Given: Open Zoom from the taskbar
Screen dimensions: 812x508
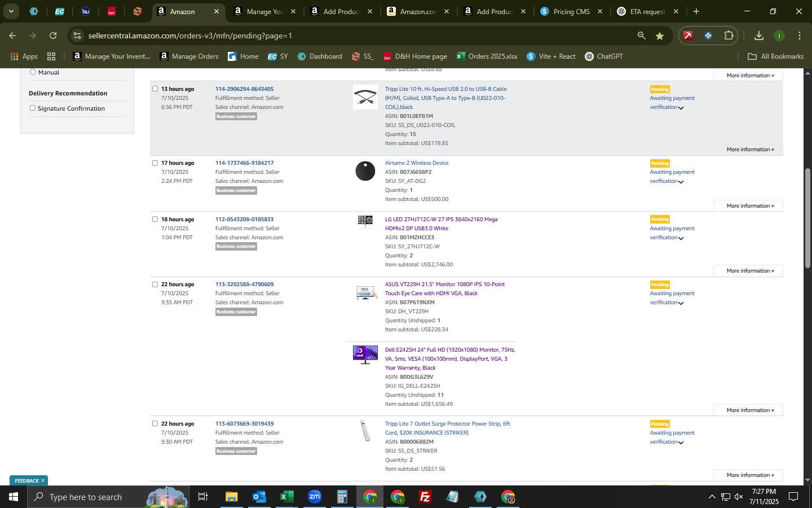Looking at the screenshot, I should [314, 497].
